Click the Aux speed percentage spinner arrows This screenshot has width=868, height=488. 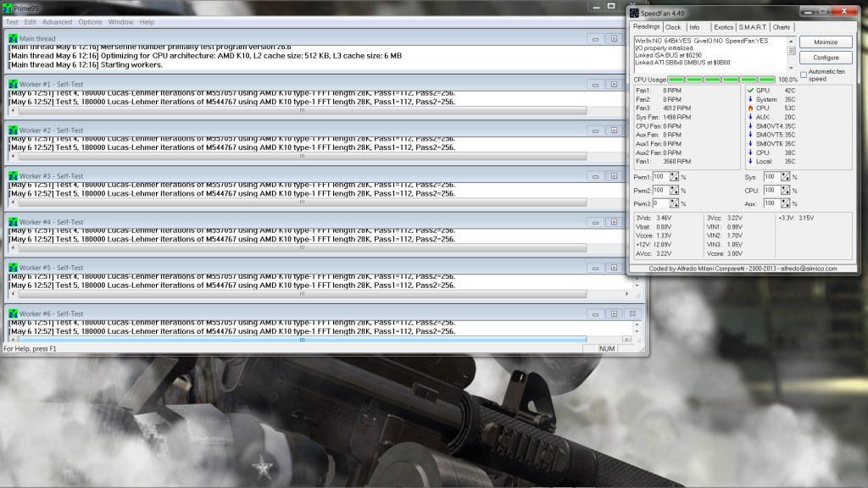pyautogui.click(x=785, y=204)
